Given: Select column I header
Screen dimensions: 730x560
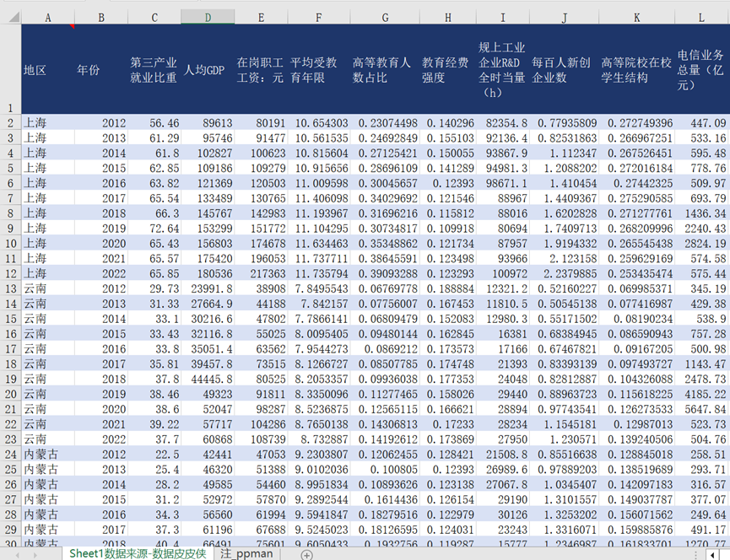Looking at the screenshot, I should (502, 18).
